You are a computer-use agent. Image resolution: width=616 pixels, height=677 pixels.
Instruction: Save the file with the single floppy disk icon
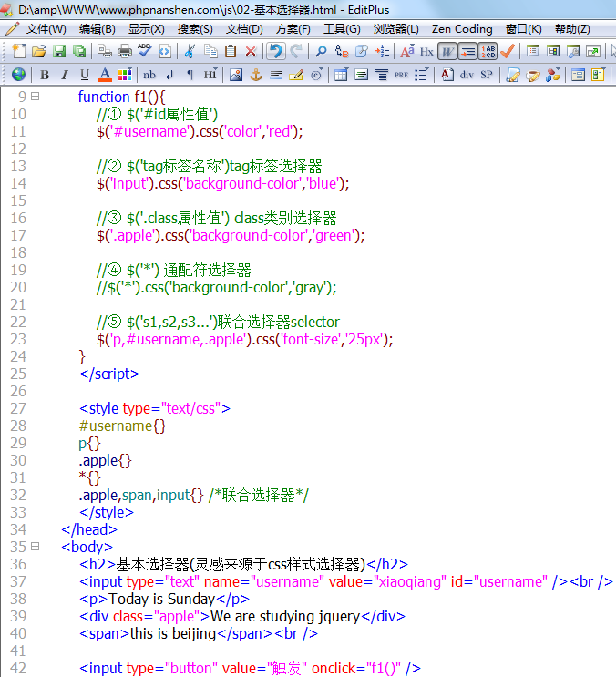tap(59, 51)
